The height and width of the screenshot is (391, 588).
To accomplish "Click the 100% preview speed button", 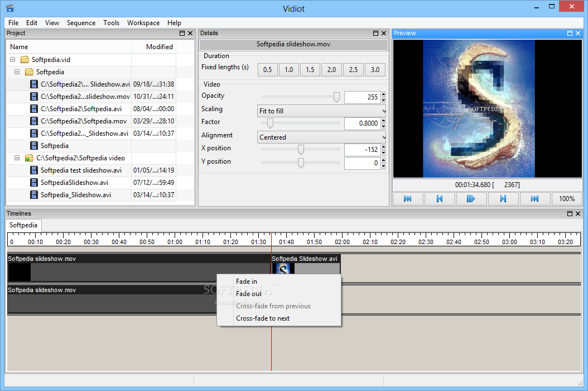I will tap(567, 199).
